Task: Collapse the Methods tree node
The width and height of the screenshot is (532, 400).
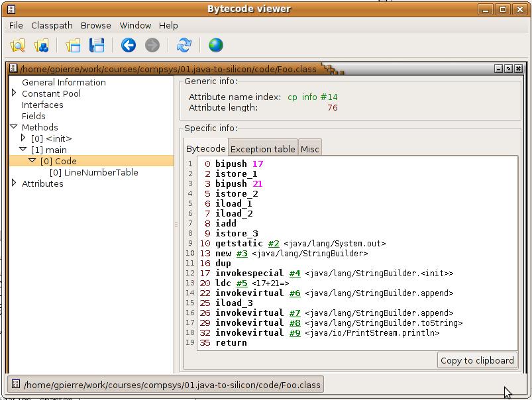Action: [x=14, y=126]
